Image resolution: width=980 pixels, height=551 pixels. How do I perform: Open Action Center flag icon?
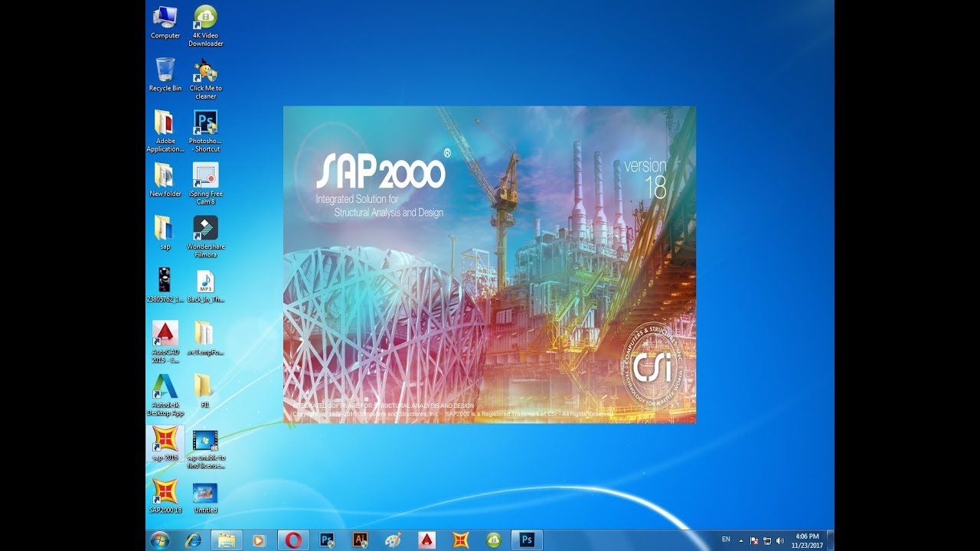(754, 540)
